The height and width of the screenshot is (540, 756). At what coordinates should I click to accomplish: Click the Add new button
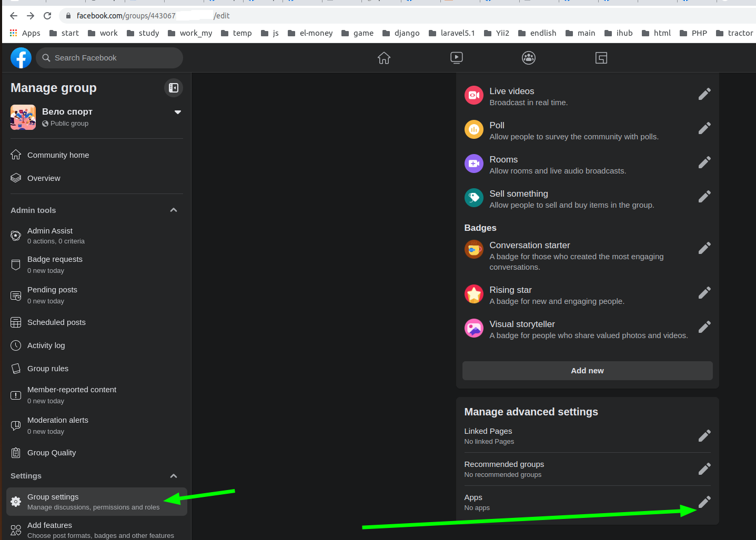point(588,371)
